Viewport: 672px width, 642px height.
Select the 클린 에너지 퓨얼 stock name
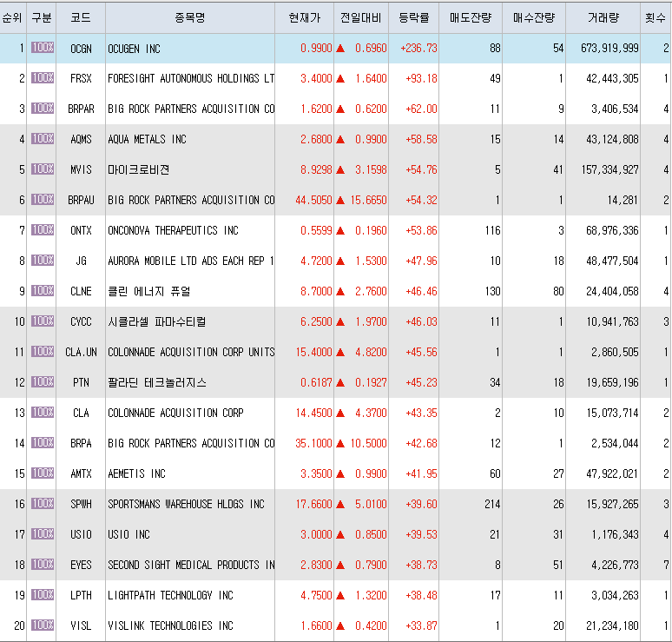pos(149,292)
